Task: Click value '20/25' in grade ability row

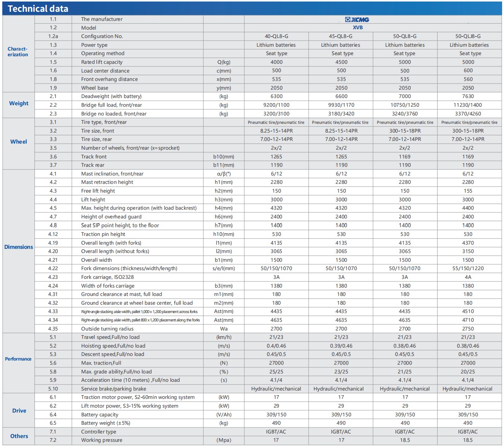Action: tap(468, 372)
